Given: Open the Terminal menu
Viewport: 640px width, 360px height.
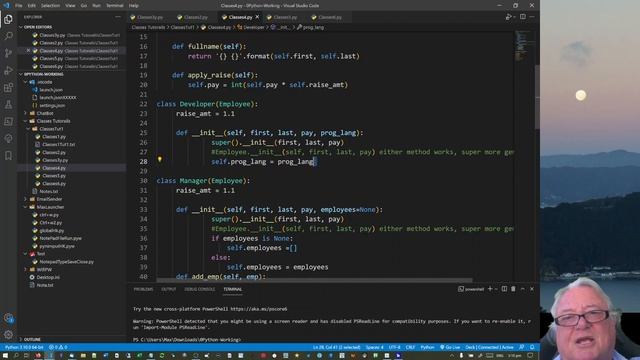Looking at the screenshot, I should [115, 6].
